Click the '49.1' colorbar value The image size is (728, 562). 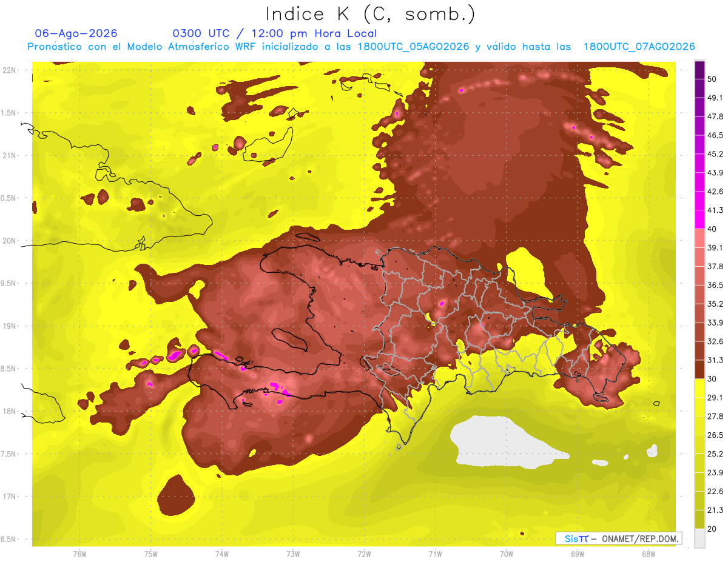[715, 98]
